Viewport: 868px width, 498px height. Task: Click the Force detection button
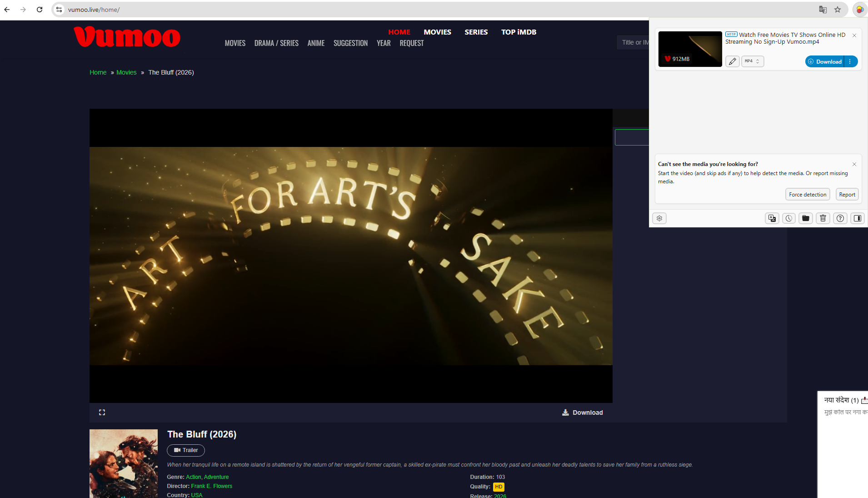(x=808, y=195)
